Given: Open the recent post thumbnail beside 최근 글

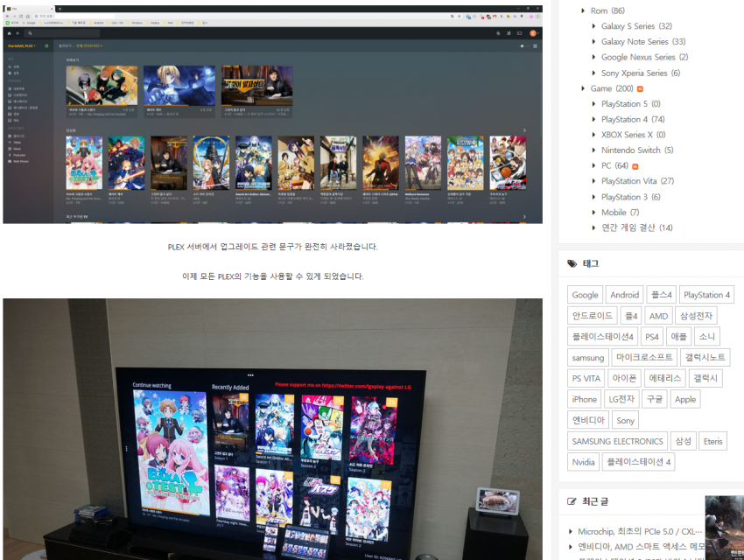Looking at the screenshot, I should coord(725,528).
